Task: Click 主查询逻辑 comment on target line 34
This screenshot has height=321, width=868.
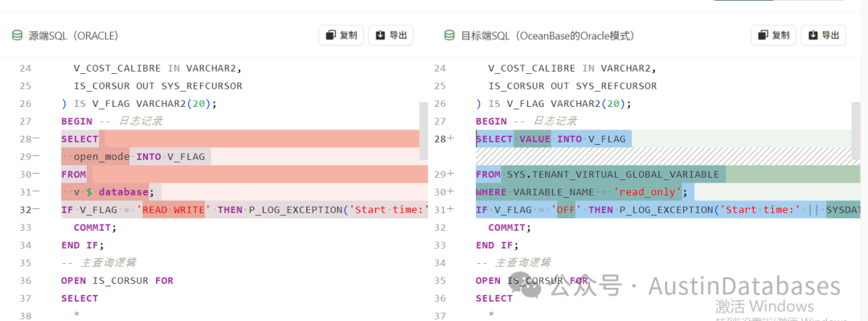Action: (513, 263)
